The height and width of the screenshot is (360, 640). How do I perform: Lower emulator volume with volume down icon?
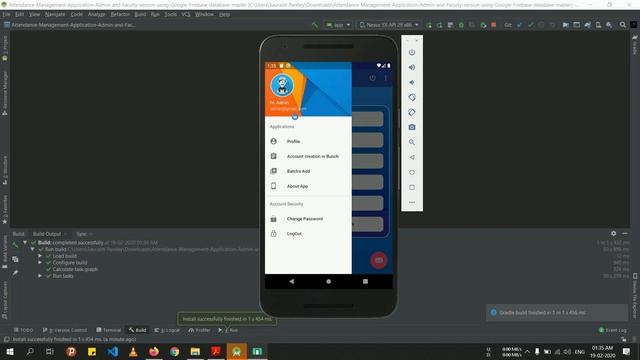[412, 82]
